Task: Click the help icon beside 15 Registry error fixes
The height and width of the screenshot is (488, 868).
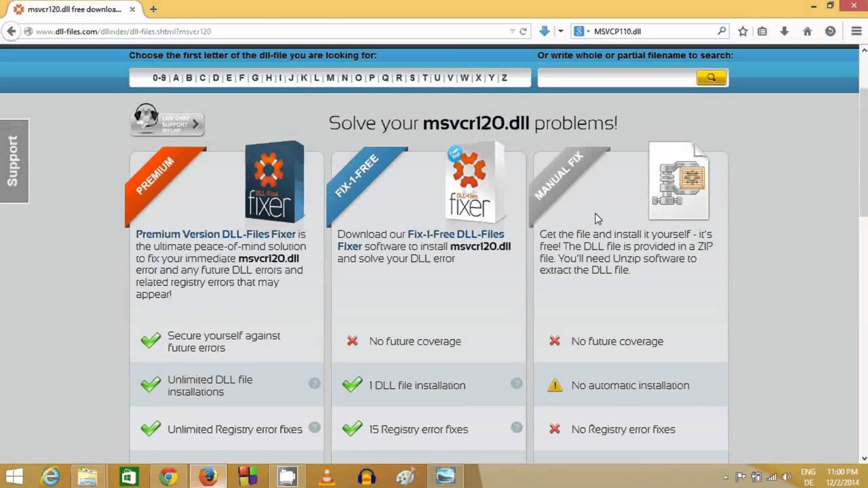Action: point(517,428)
